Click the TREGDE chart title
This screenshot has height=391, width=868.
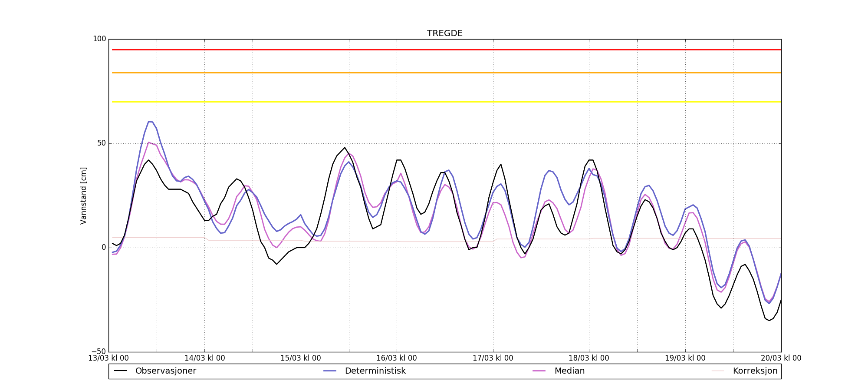pos(444,33)
